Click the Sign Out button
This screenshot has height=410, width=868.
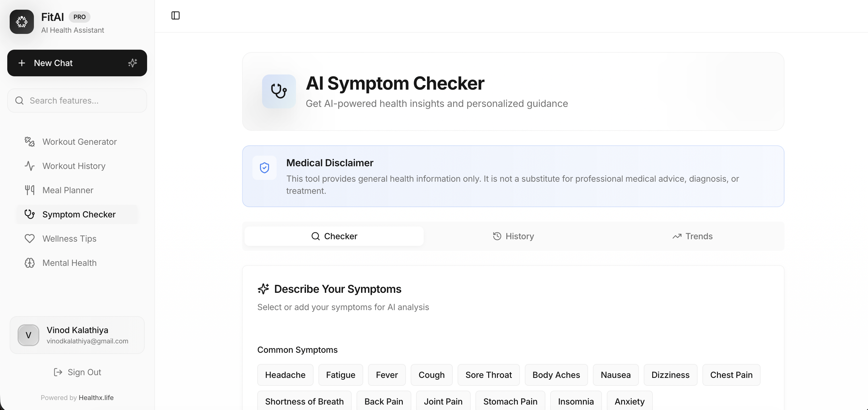coord(77,372)
